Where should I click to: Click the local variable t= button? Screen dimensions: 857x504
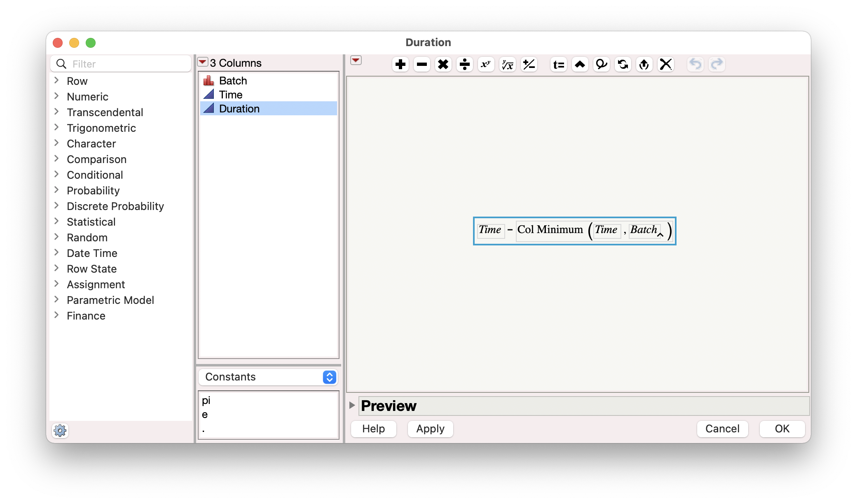tap(558, 65)
